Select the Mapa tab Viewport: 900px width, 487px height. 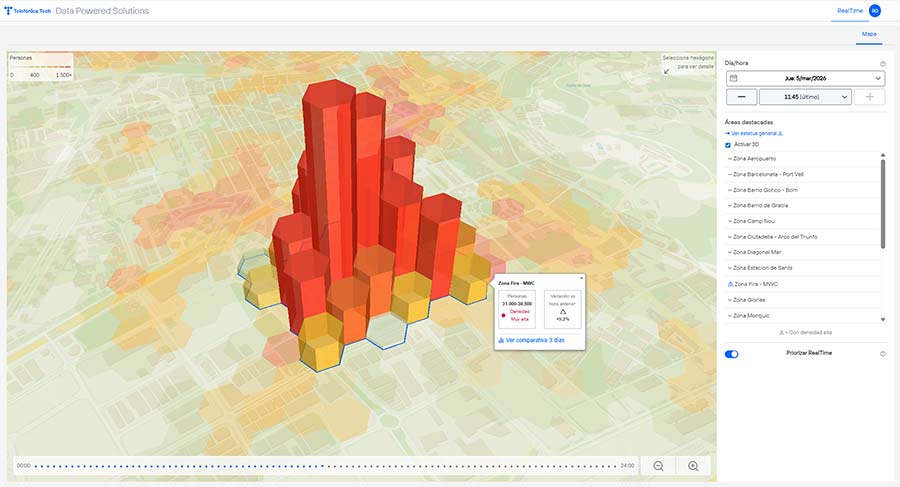coord(868,35)
